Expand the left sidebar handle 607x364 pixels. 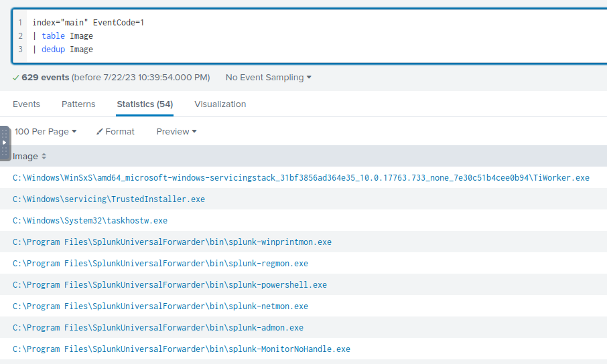click(x=5, y=143)
